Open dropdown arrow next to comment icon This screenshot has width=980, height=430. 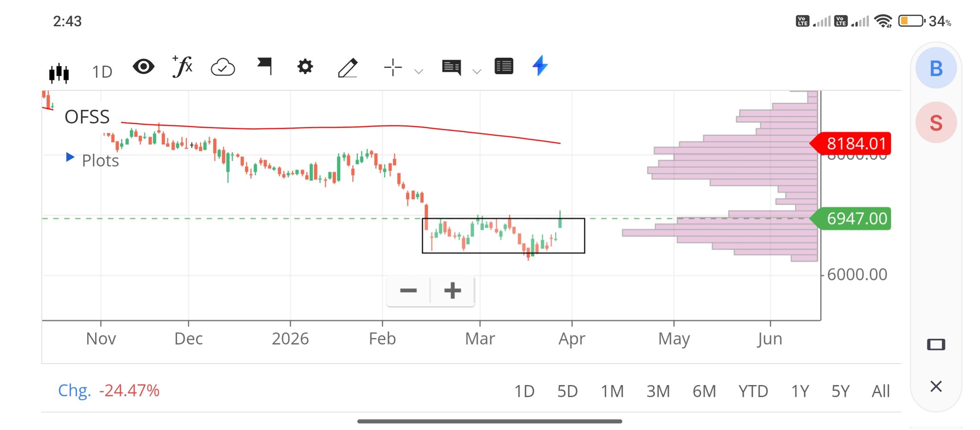coord(477,72)
